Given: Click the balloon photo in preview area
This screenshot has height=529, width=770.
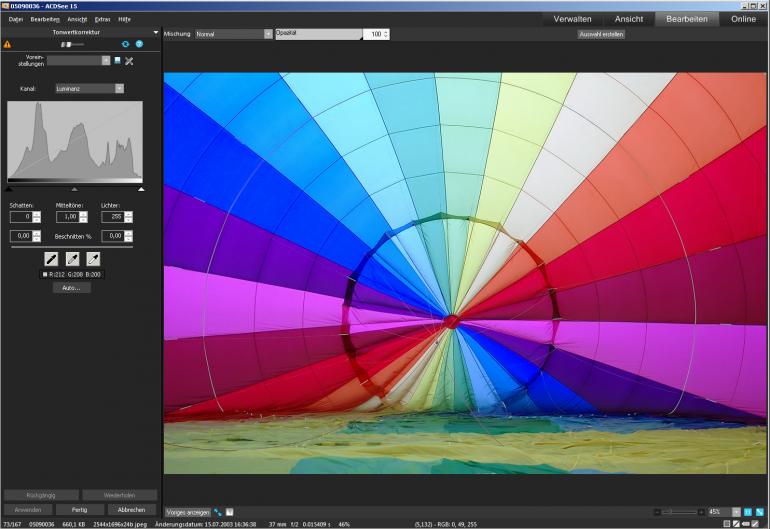Looking at the screenshot, I should click(x=465, y=273).
